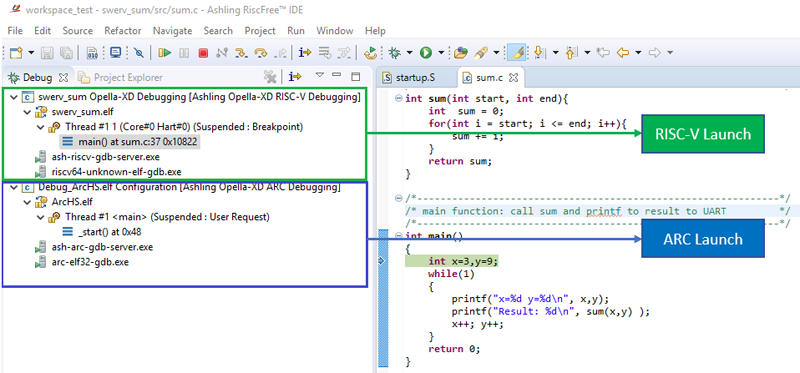Select stack frame main() at sum.c:37
Image resolution: width=800 pixels, height=373 pixels.
(131, 142)
